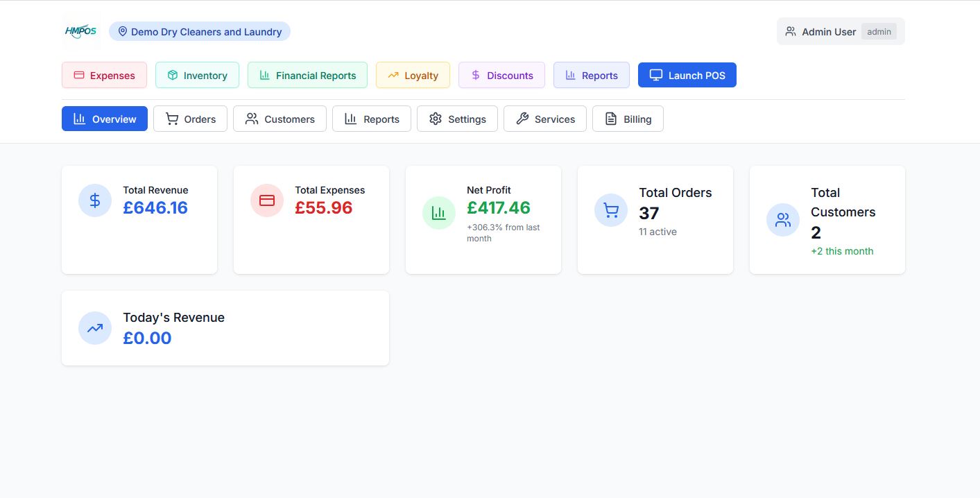
Task: Open the Discounts page
Action: [501, 75]
